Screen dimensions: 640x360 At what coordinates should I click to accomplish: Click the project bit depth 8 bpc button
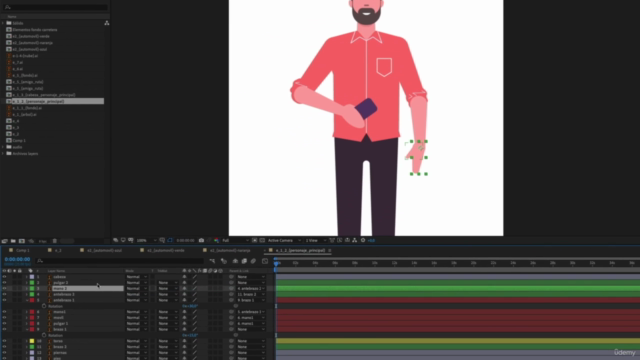click(x=43, y=241)
